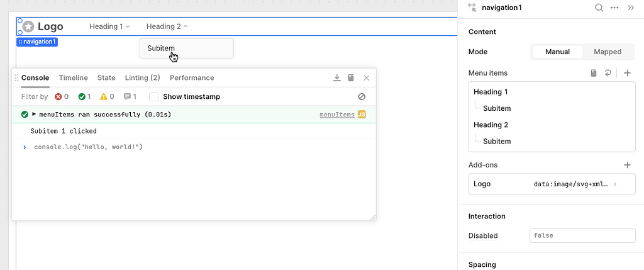Click the download icon in the console panel

tap(336, 78)
